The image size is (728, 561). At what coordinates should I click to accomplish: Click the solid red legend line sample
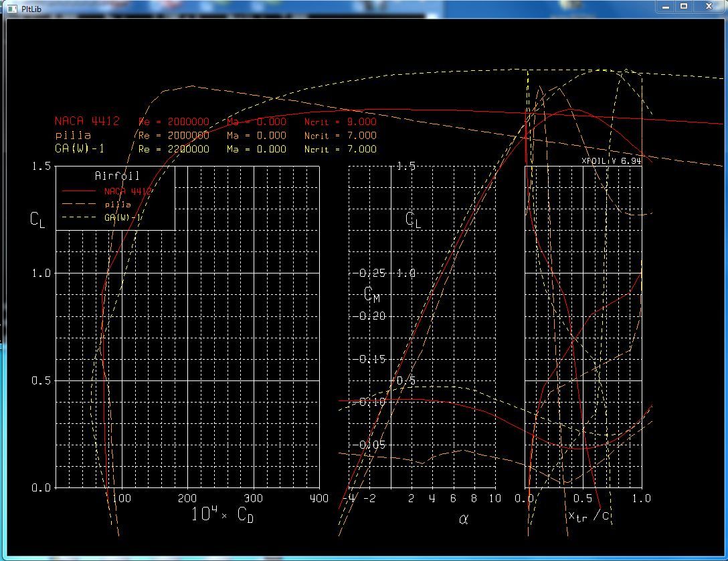click(78, 191)
